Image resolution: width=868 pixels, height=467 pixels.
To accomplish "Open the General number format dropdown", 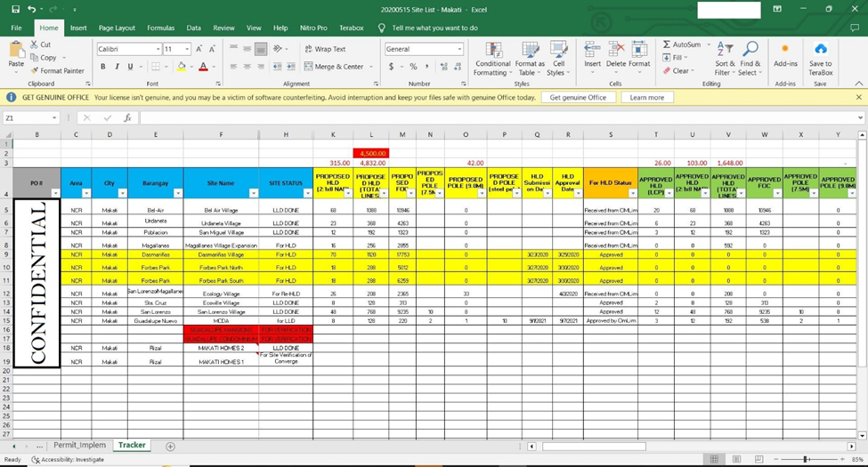I will (x=459, y=49).
